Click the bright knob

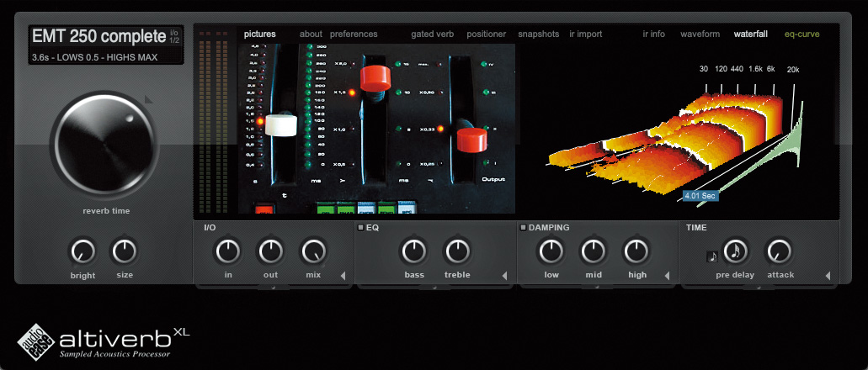point(83,251)
